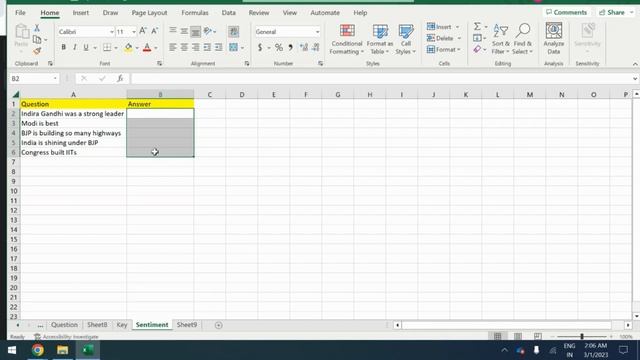
Task: Click inside the formula bar
Action: (382, 78)
